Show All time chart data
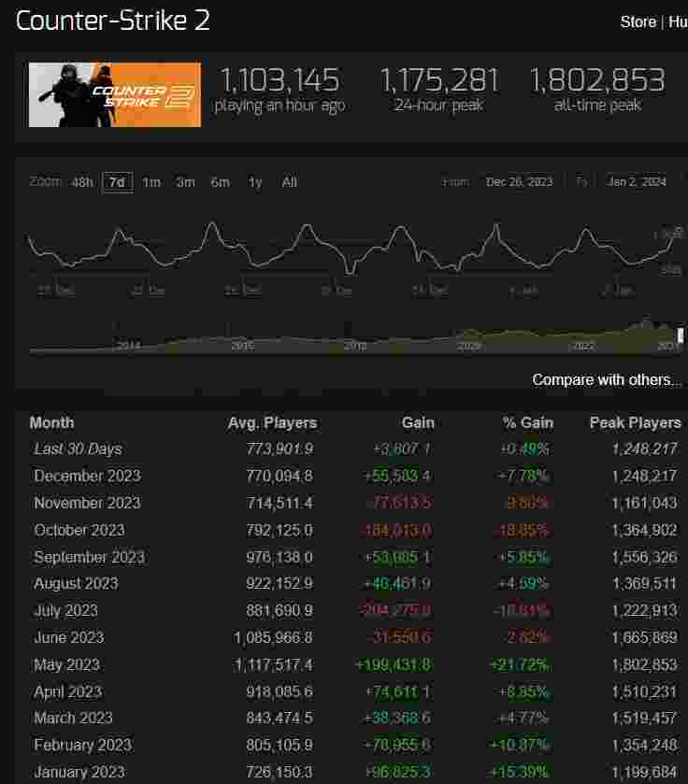This screenshot has width=688, height=784. 290,182
